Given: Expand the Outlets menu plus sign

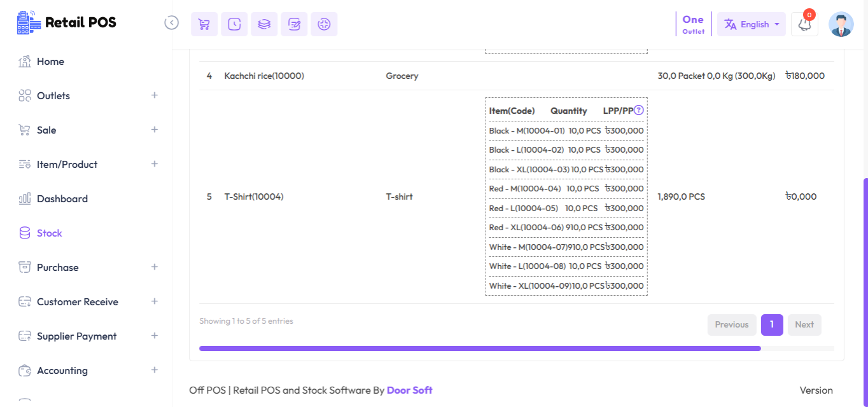Looking at the screenshot, I should 154,95.
